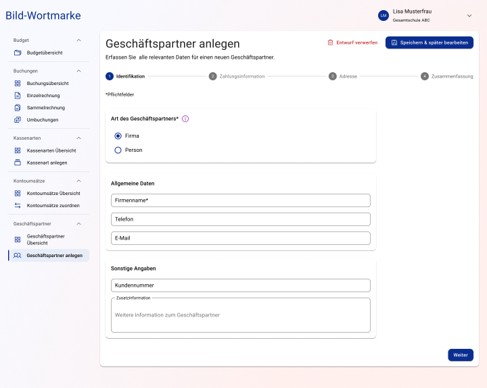
Task: Click the info icon beside Art des Geschäftspartners
Action: point(185,119)
